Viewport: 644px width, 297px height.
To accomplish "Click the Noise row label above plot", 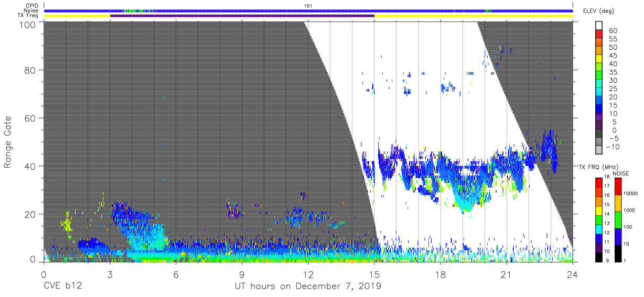I will [x=31, y=10].
